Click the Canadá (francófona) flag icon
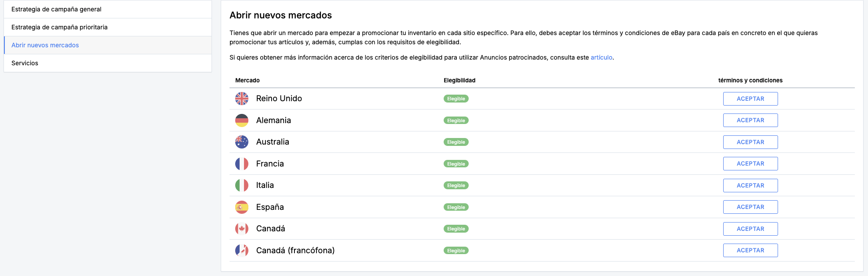This screenshot has height=276, width=868. [x=242, y=251]
